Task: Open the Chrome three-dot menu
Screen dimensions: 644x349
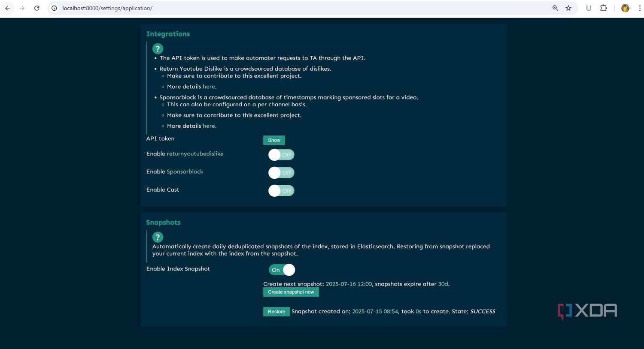Action: point(639,8)
